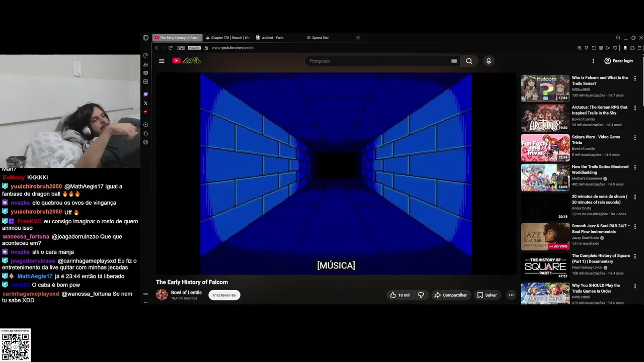Open the Opera main menu logo
644x362 pixels.
coord(146,38)
